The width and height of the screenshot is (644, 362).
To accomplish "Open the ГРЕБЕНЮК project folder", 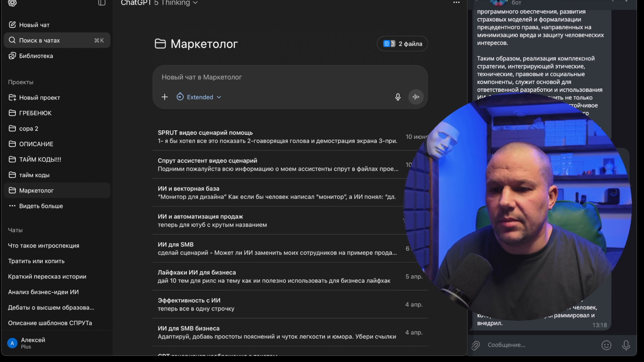I will click(x=57, y=113).
